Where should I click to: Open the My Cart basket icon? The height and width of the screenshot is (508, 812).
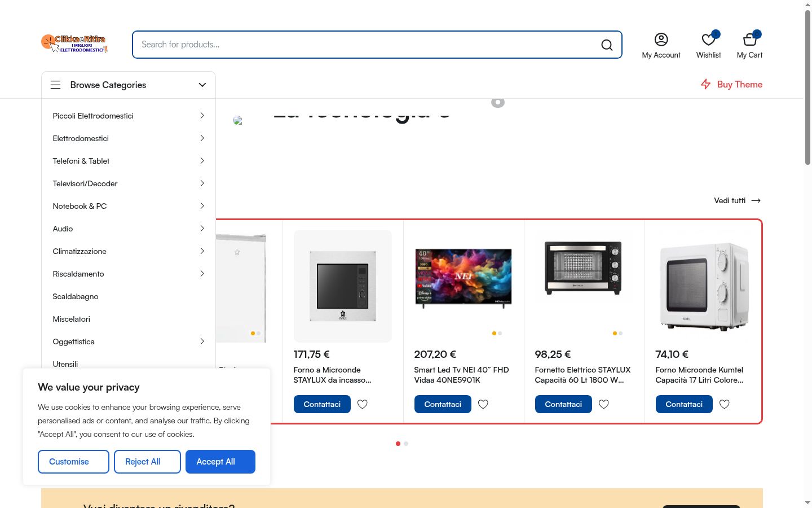(x=749, y=40)
